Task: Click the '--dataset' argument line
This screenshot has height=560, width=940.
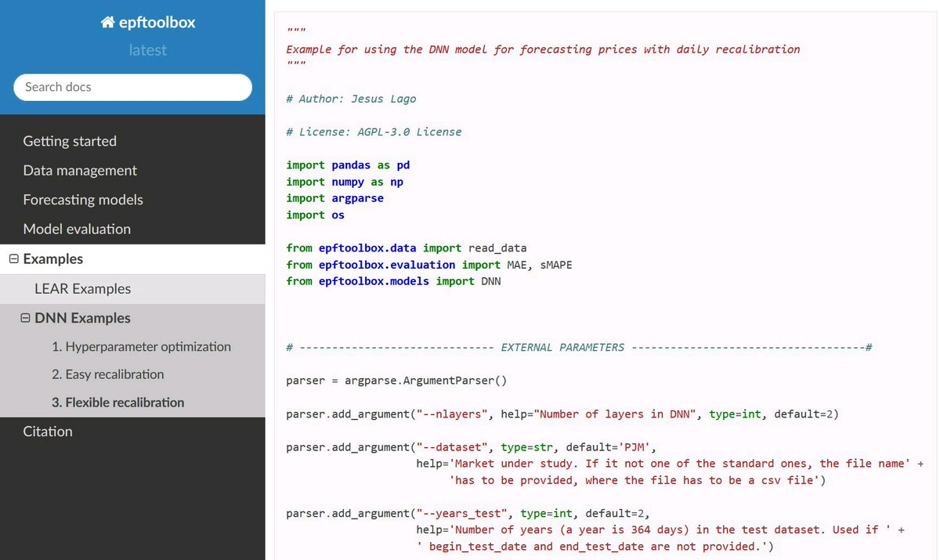Action: 472,447
